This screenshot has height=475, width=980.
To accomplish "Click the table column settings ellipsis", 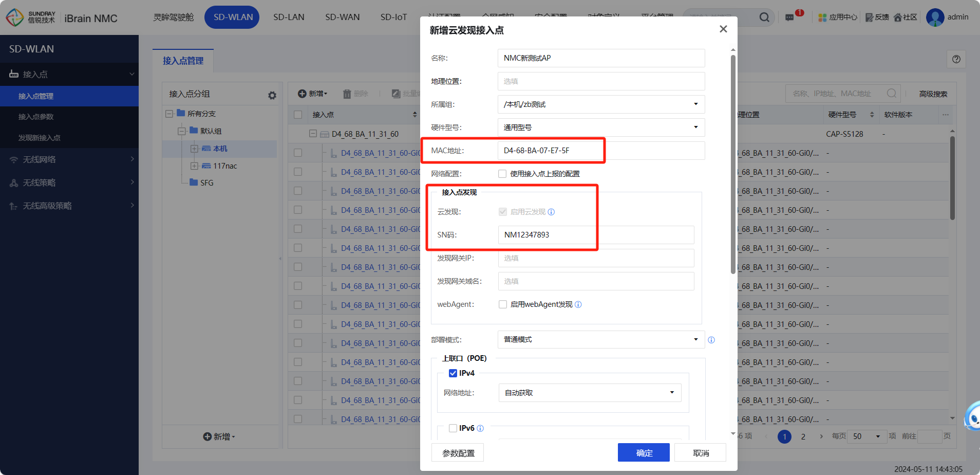I will [946, 115].
